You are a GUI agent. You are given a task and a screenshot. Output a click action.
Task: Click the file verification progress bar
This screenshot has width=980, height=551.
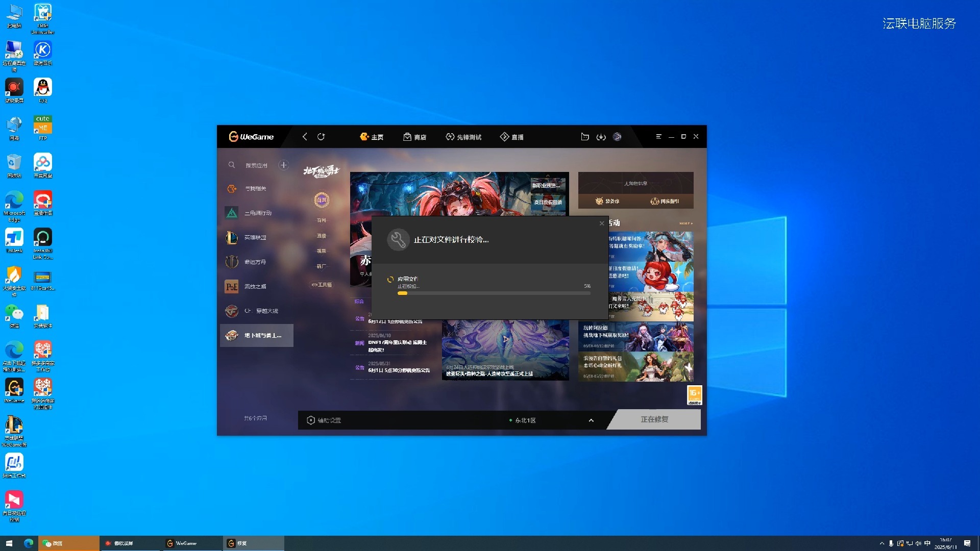(494, 293)
